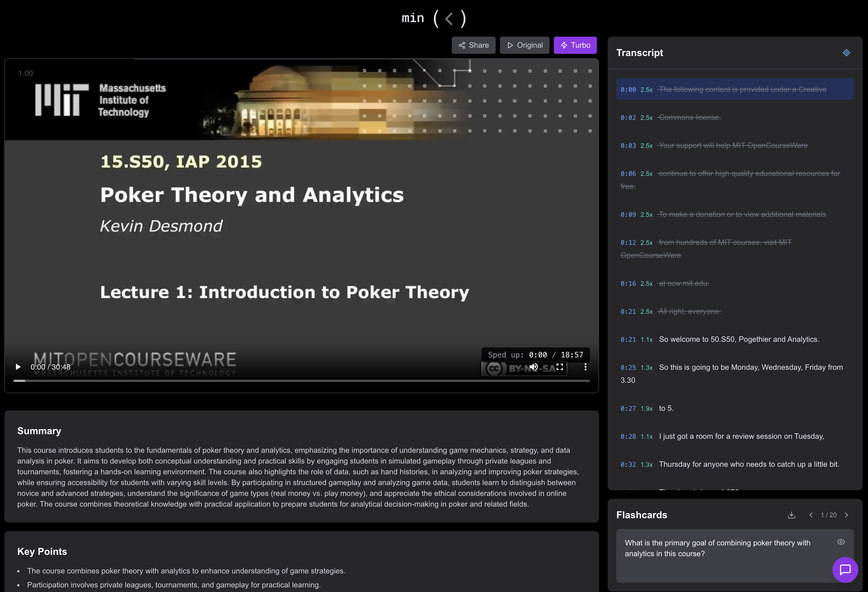The height and width of the screenshot is (592, 868).
Task: Jump to 0:28 review session transcript line
Action: click(x=741, y=436)
